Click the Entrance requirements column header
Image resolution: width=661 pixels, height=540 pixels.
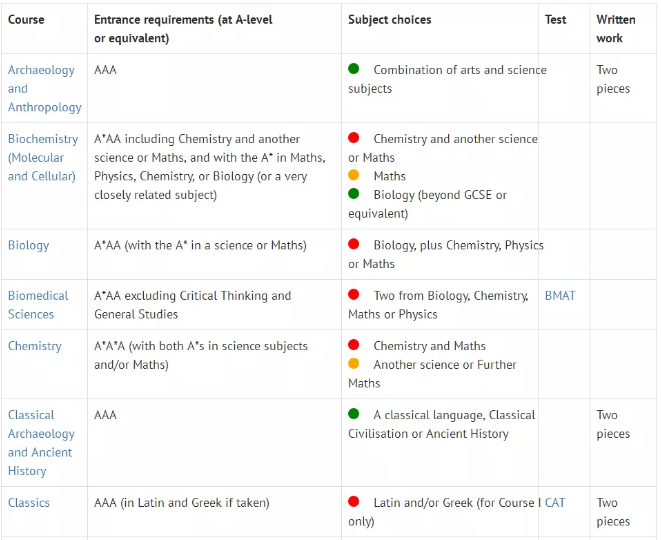click(x=183, y=29)
